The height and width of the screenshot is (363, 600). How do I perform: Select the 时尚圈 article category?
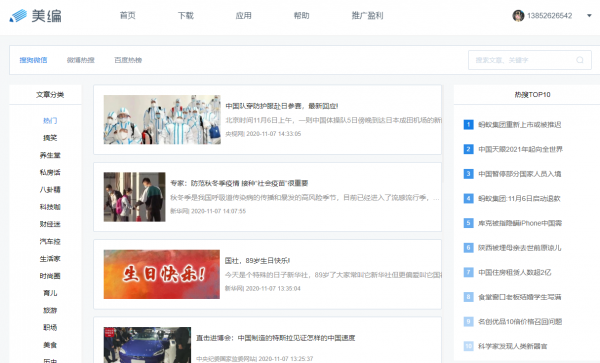(50, 276)
